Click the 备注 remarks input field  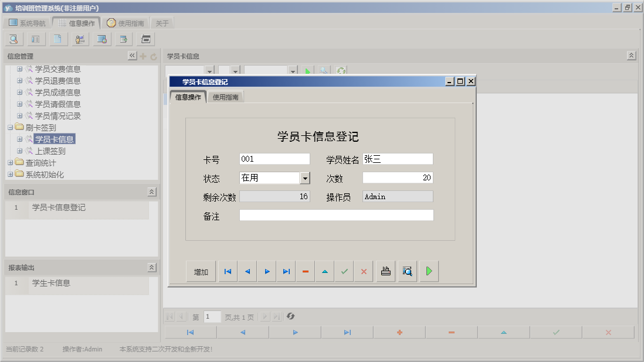click(336, 215)
